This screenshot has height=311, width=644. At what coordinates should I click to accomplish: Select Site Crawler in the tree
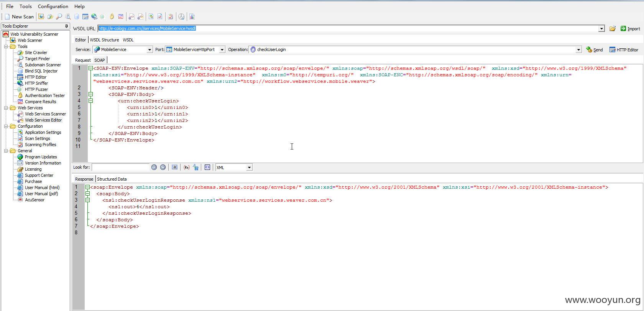[36, 53]
